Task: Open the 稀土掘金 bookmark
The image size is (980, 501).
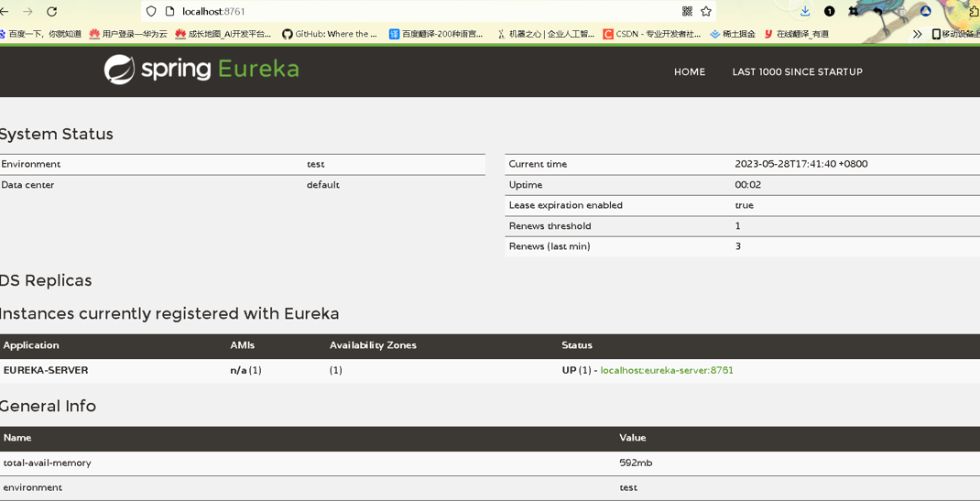Action: pyautogui.click(x=733, y=34)
